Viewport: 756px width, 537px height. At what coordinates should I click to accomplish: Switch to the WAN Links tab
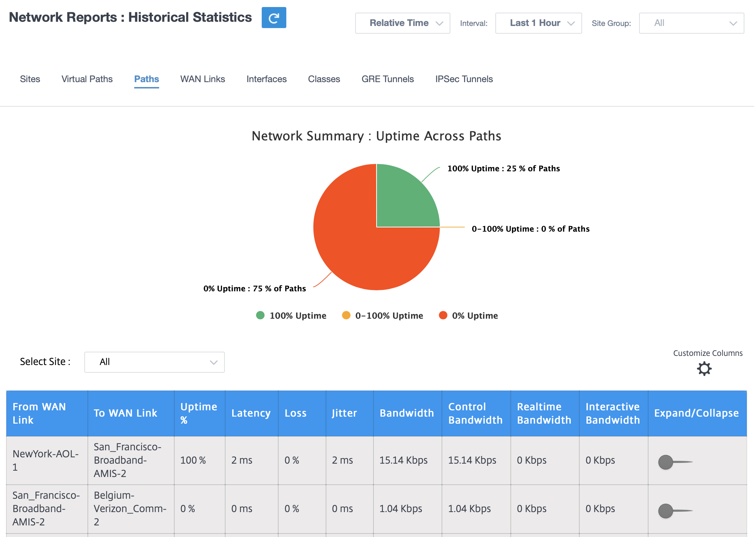coord(203,79)
